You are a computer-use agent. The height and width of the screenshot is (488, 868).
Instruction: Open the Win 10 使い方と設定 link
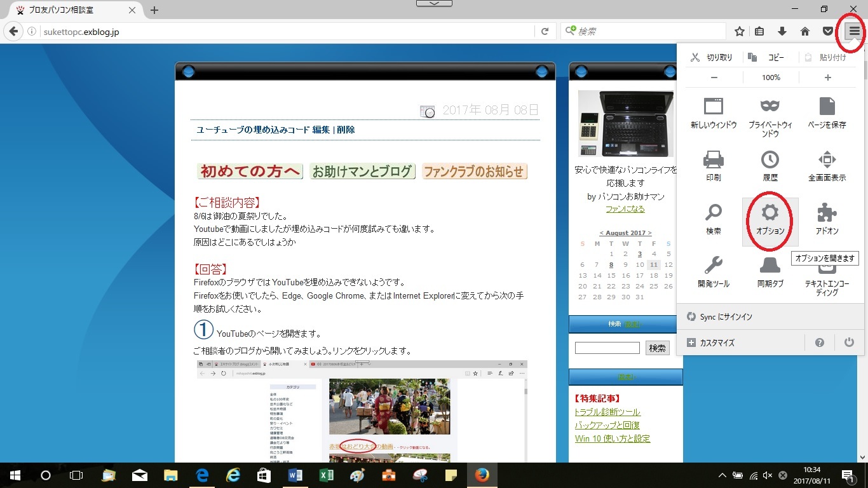tap(613, 438)
